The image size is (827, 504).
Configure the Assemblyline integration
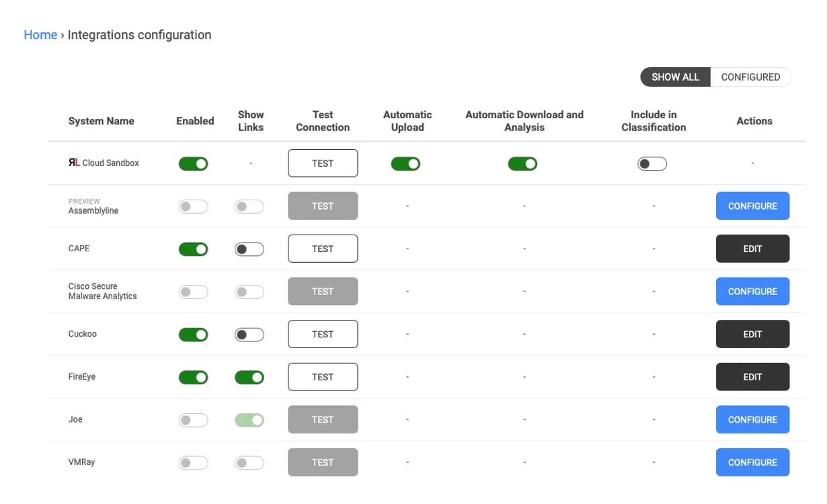(x=752, y=206)
